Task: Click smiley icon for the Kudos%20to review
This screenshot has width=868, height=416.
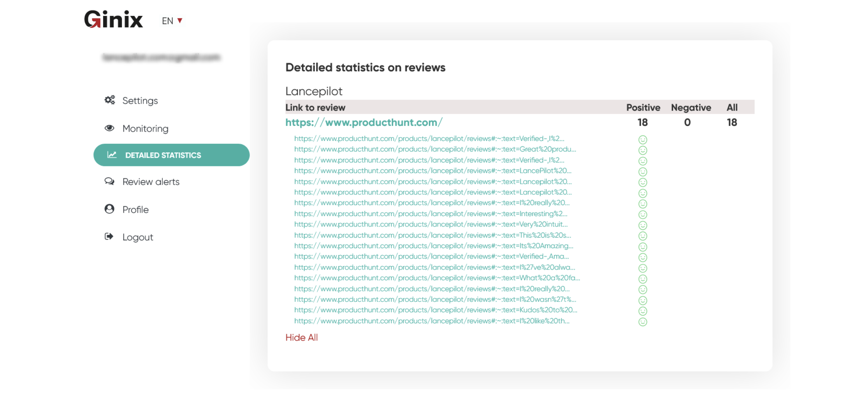Action: (x=643, y=311)
